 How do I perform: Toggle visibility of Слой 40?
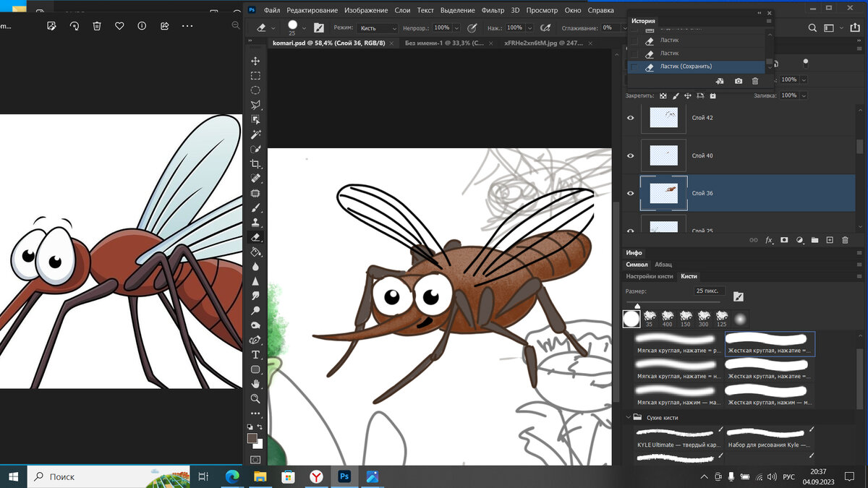point(630,155)
